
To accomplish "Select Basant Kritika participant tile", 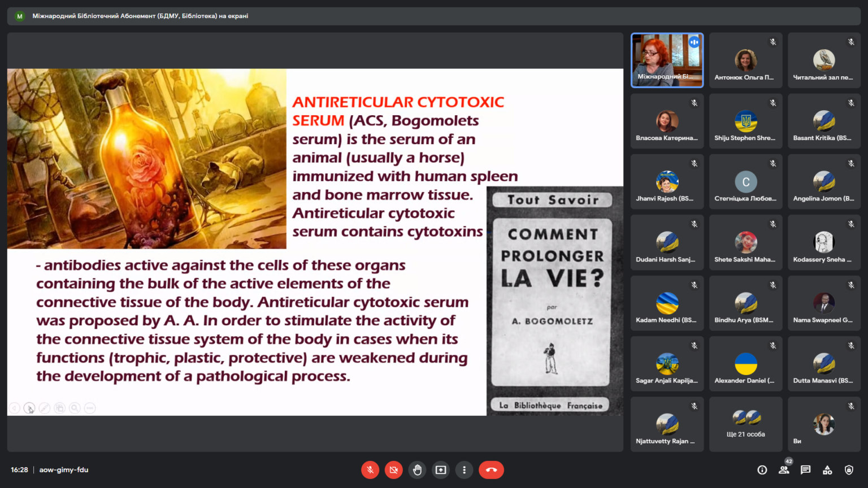I will [x=824, y=121].
